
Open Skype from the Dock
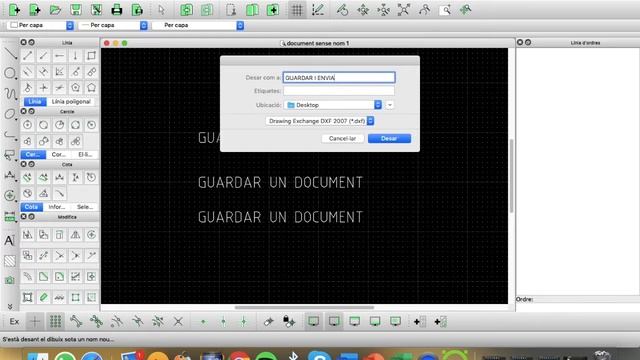pyautogui.click(x=320, y=356)
